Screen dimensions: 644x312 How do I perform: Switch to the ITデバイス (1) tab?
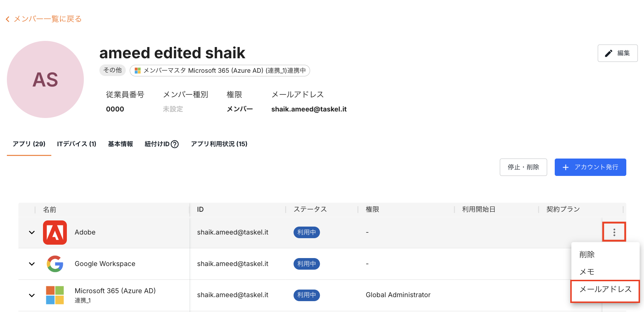pos(77,144)
